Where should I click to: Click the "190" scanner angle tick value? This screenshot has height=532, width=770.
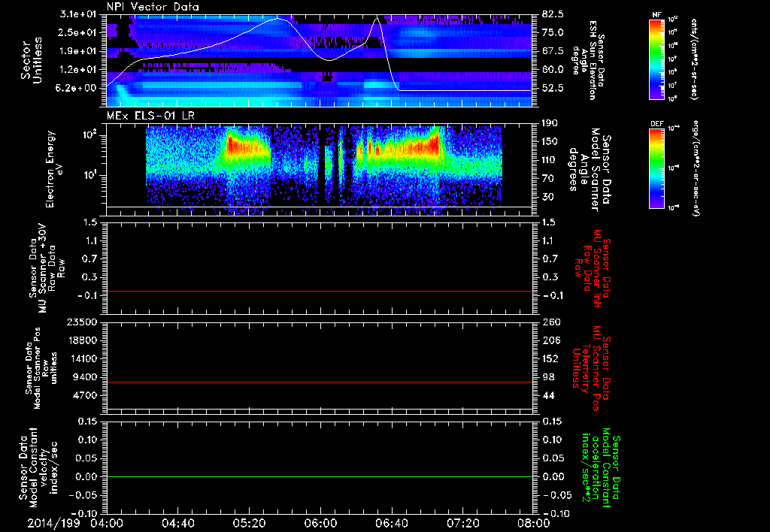click(x=550, y=123)
